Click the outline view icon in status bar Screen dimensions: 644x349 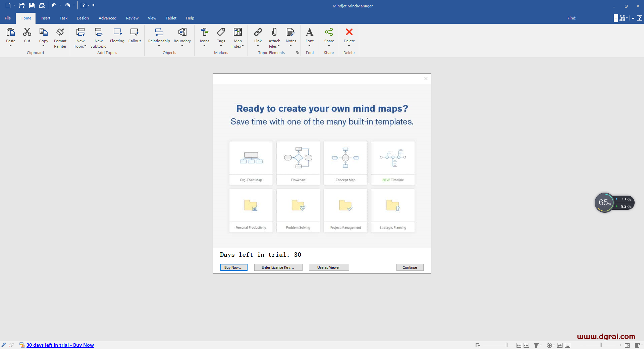(568, 345)
